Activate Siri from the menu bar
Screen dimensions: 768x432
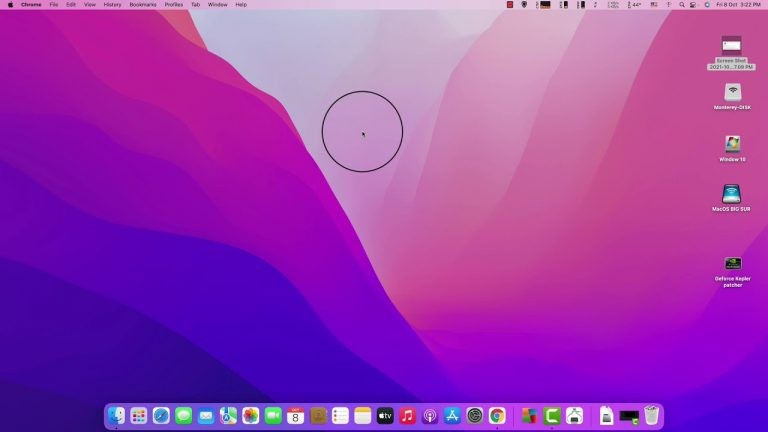coord(707,4)
